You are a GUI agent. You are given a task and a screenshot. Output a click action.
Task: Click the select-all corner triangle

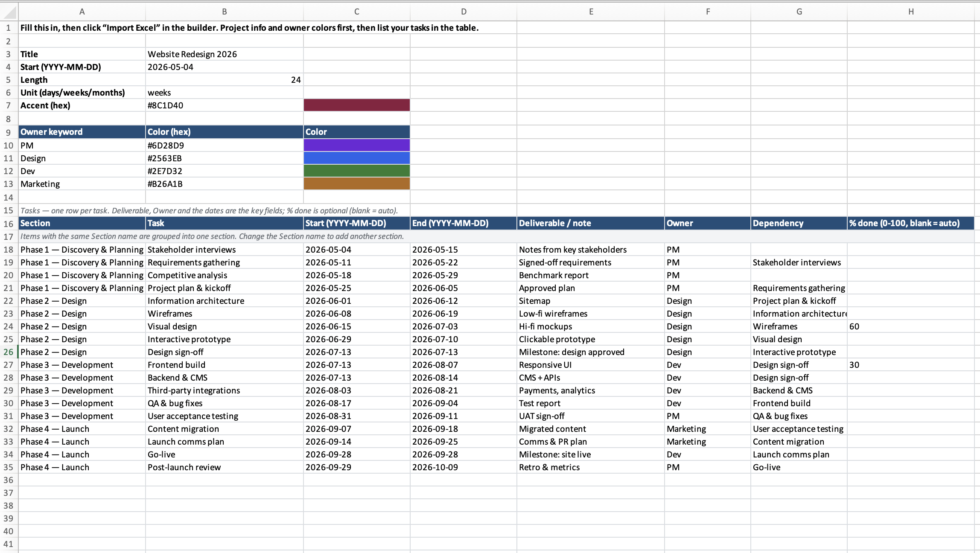pyautogui.click(x=9, y=12)
